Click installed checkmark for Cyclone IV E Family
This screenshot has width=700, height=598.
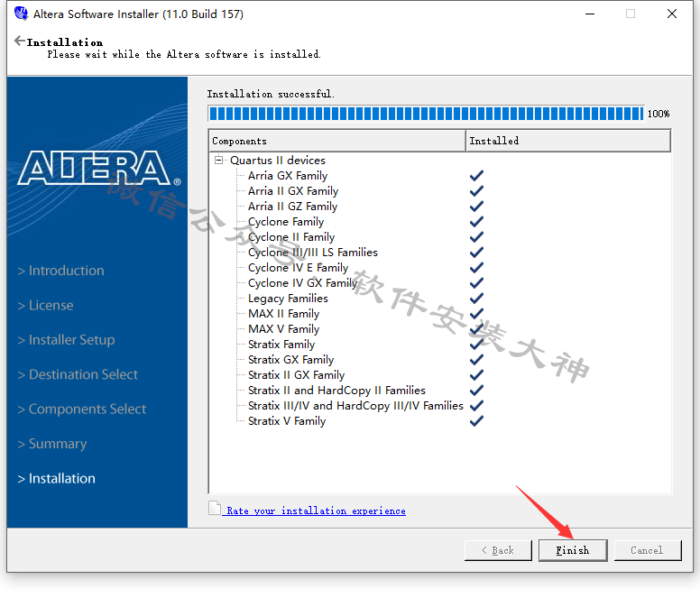click(x=476, y=268)
